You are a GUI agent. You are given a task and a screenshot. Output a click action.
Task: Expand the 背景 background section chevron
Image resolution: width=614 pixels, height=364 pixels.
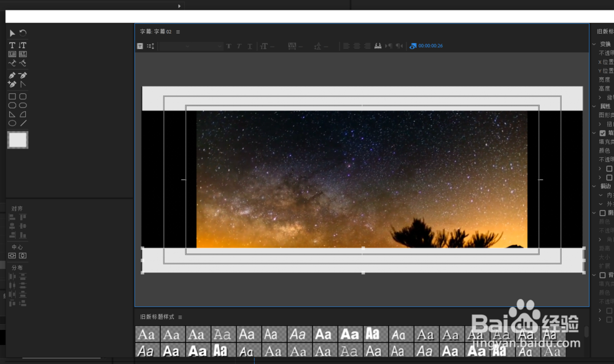tap(594, 275)
